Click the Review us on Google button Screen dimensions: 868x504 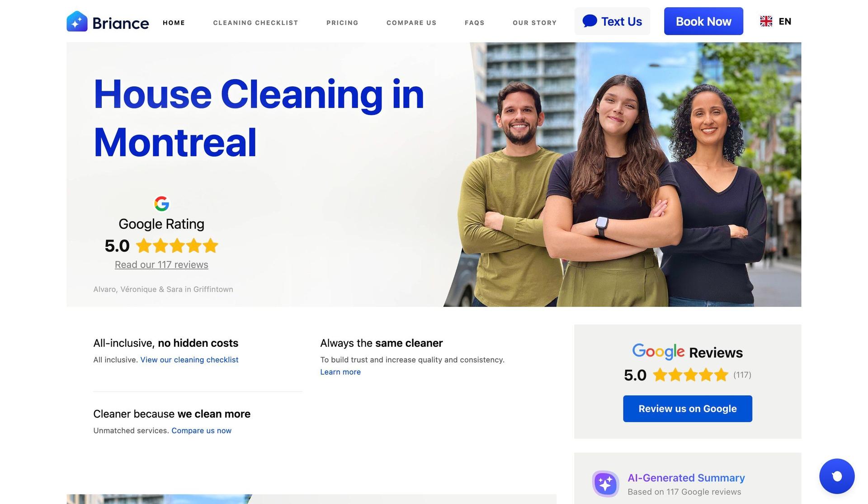(x=688, y=408)
